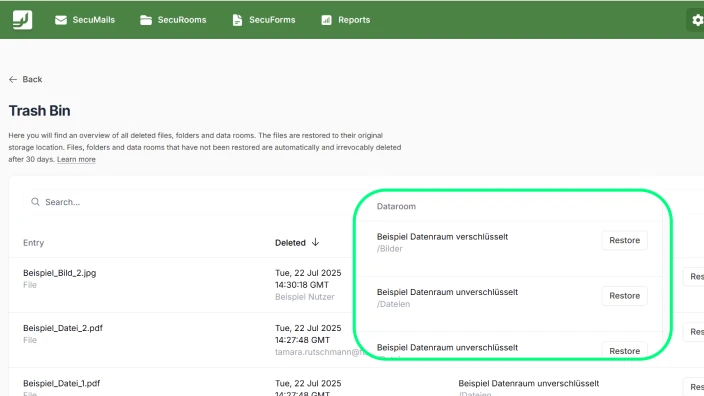This screenshot has height=396, width=704.
Task: Click the 14:30:18 GMT deletion time
Action: (x=302, y=285)
